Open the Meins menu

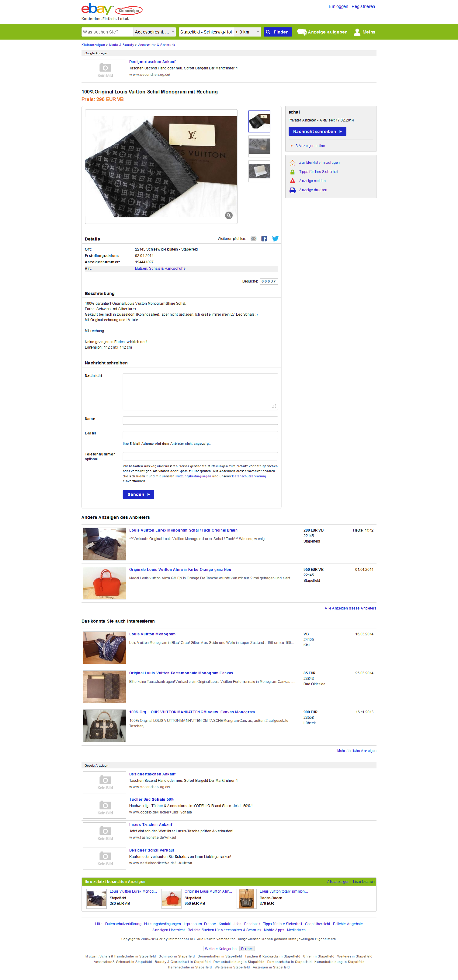pyautogui.click(x=365, y=32)
